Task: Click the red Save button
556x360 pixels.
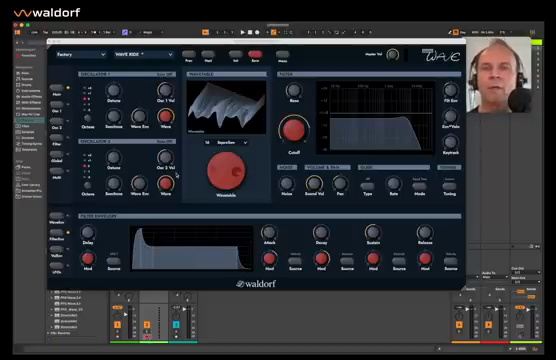Action: [255, 54]
